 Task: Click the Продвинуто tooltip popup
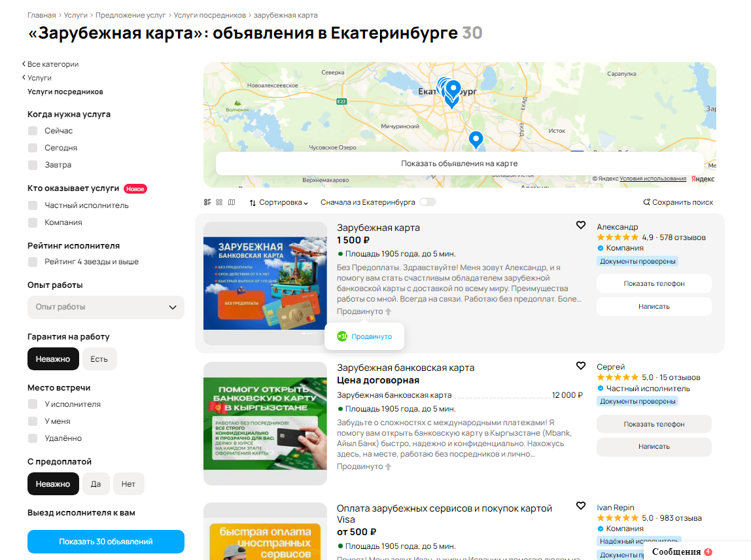click(364, 336)
